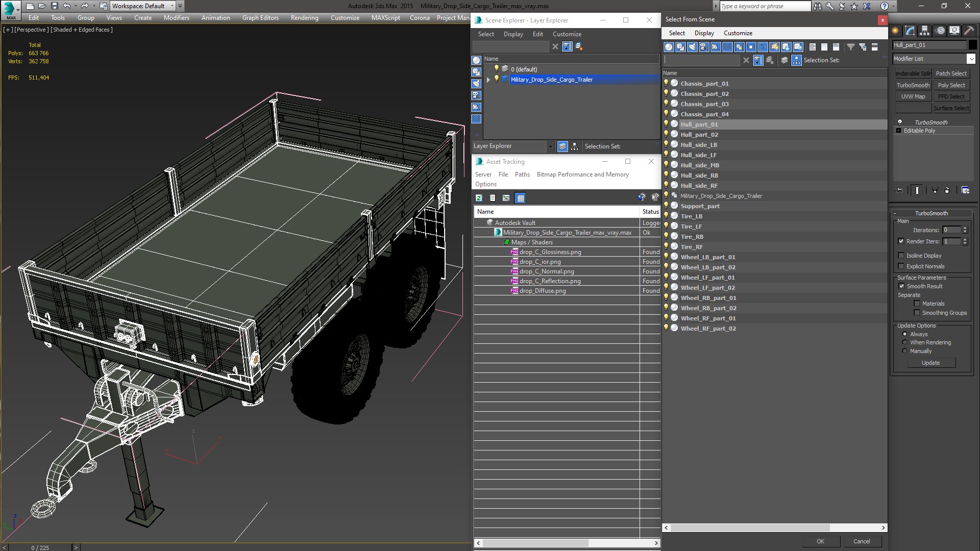Click Make Unique icon below modifier stack
The height and width of the screenshot is (551, 980).
(935, 190)
